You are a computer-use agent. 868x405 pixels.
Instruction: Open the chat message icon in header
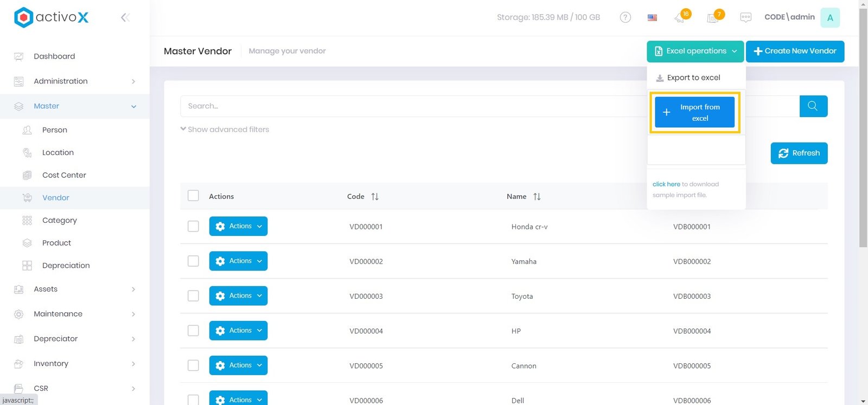click(745, 17)
